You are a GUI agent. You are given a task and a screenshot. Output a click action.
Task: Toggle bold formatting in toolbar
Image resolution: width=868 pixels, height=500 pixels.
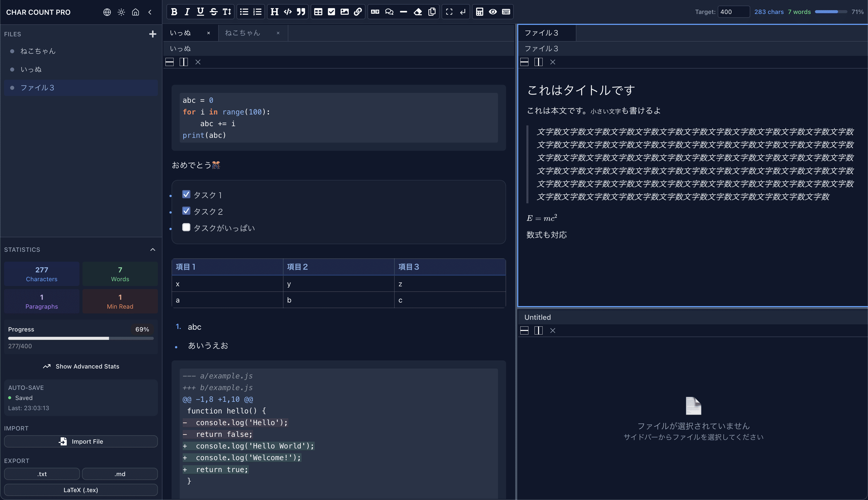click(x=174, y=12)
